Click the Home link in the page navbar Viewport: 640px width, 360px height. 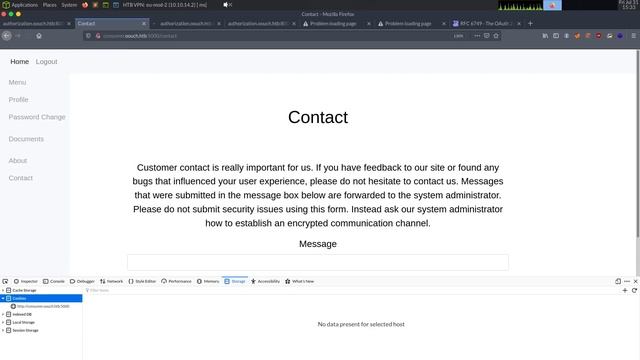pyautogui.click(x=20, y=62)
